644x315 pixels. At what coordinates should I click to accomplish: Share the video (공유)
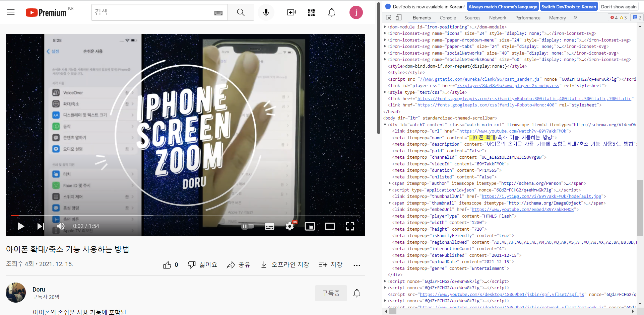point(239,265)
